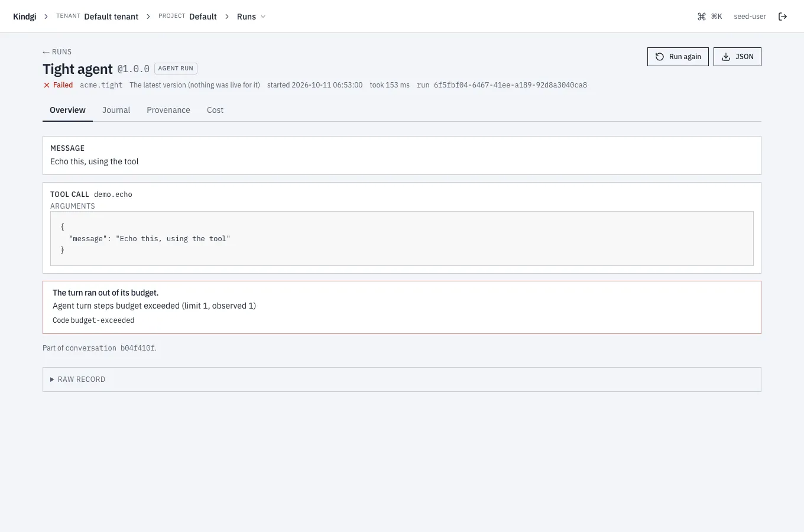The width and height of the screenshot is (804, 532).
Task: Click 'The latest version (nothing was live for it)' text
Action: pos(194,85)
